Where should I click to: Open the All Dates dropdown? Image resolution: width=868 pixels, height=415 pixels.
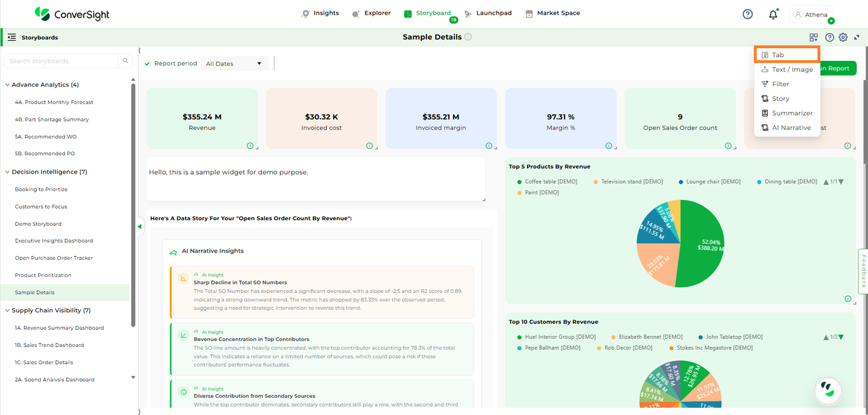pos(234,64)
